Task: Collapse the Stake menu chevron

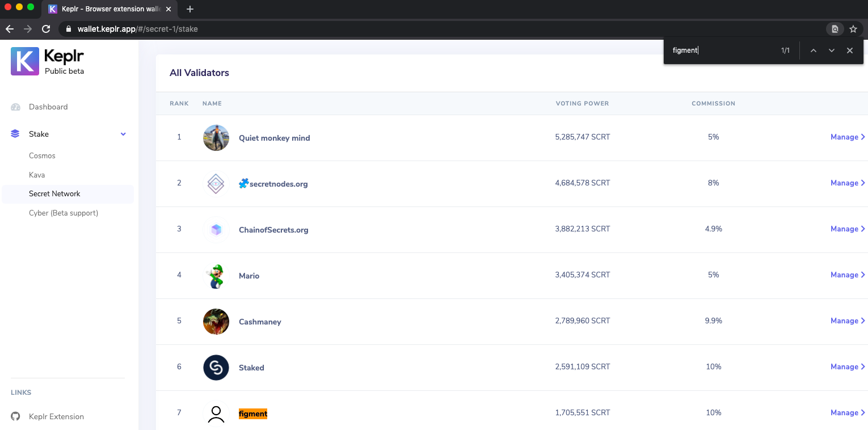Action: pos(123,134)
